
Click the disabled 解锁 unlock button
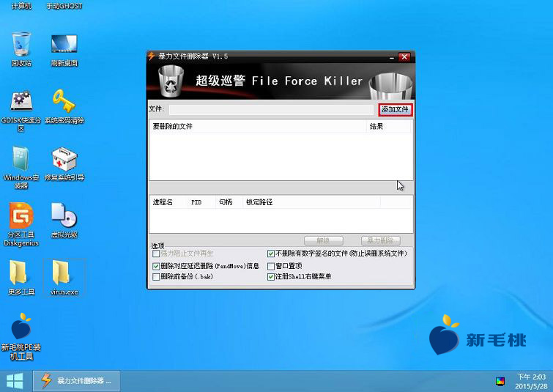pyautogui.click(x=324, y=240)
